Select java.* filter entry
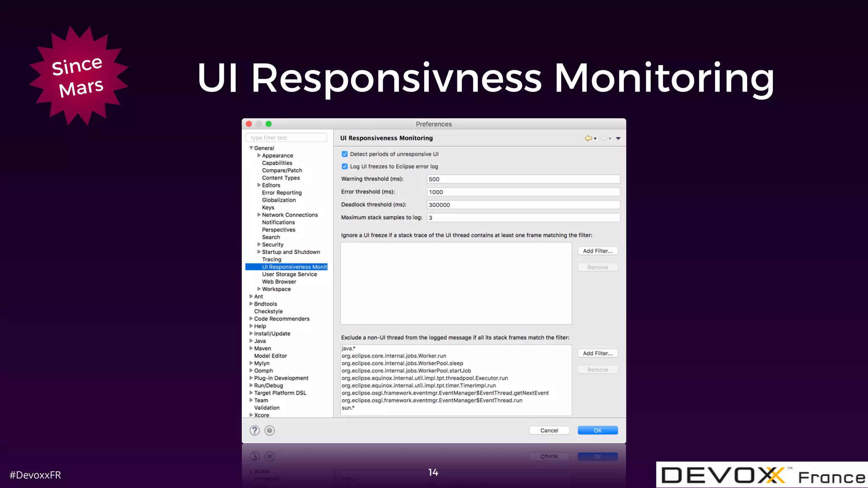868x488 pixels. click(x=348, y=349)
